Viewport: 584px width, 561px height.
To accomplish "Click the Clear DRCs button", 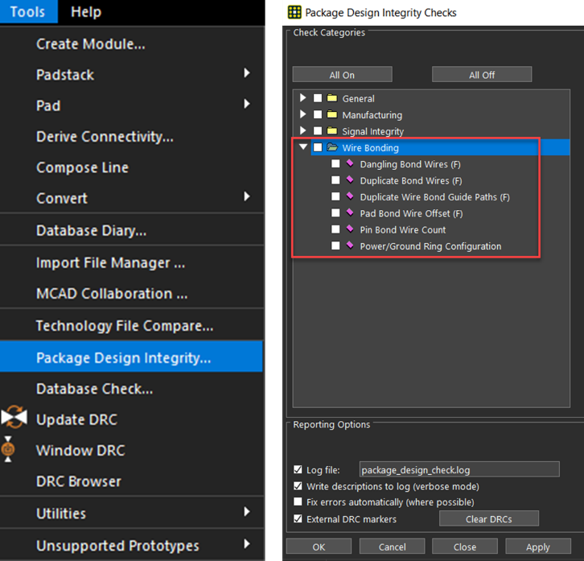I will coord(489,519).
